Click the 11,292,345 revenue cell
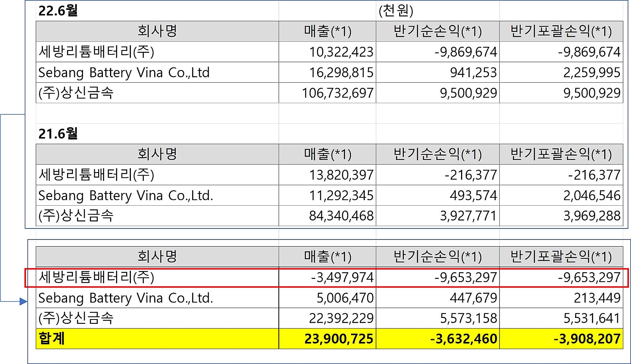 point(327,195)
